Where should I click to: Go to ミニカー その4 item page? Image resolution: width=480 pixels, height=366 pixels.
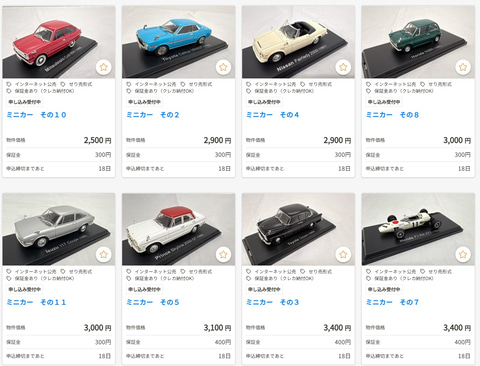[272, 115]
